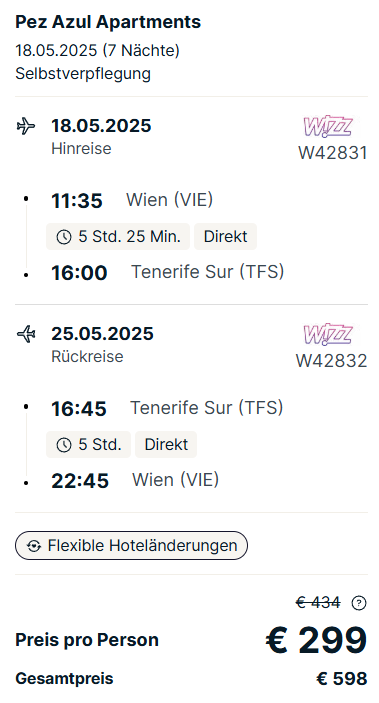The width and height of the screenshot is (379, 703).
Task: Select the Direkt badge on the outbound flight
Action: click(225, 236)
